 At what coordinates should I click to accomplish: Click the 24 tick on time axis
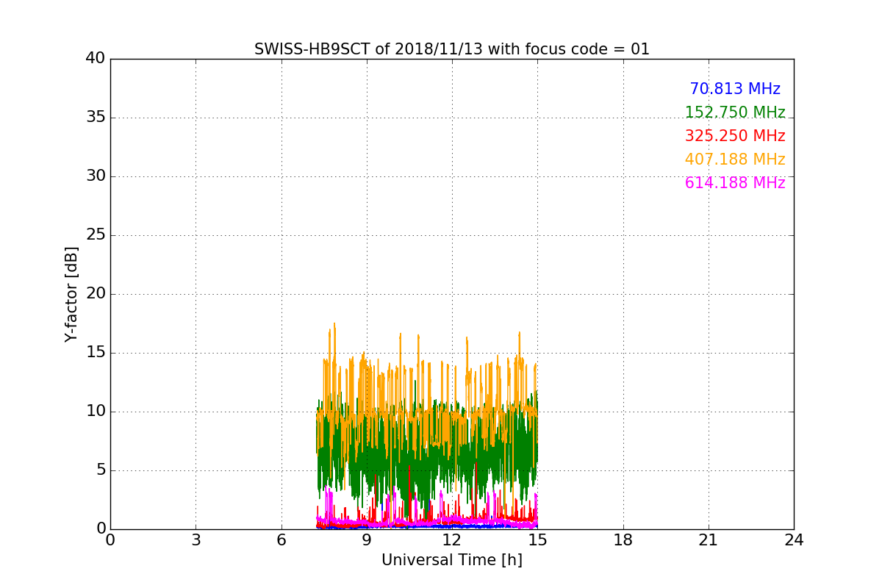(794, 540)
